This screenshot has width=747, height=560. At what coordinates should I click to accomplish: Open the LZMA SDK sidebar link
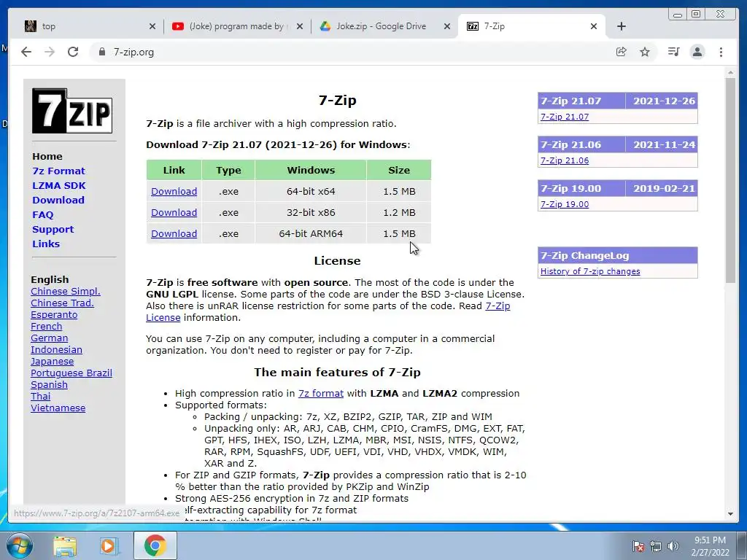pyautogui.click(x=59, y=186)
